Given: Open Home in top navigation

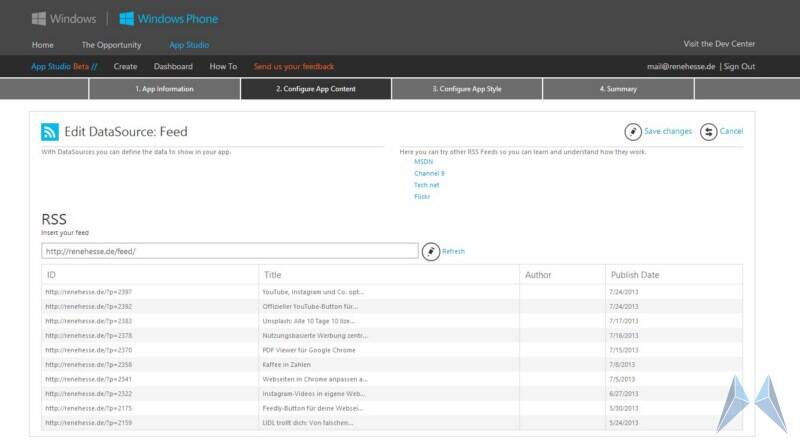Looking at the screenshot, I should 43,45.
